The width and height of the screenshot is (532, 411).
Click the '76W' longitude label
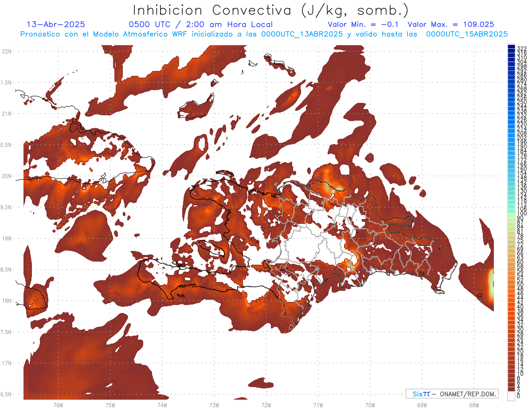tap(58, 405)
